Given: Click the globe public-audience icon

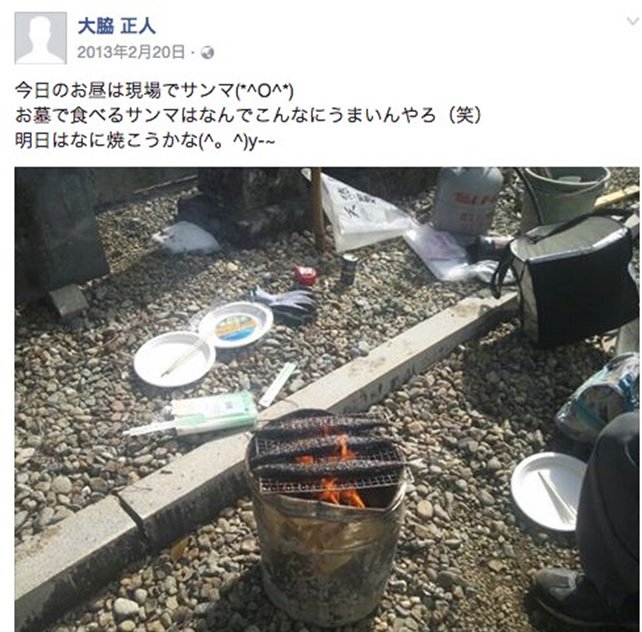Looking at the screenshot, I should pos(208,53).
